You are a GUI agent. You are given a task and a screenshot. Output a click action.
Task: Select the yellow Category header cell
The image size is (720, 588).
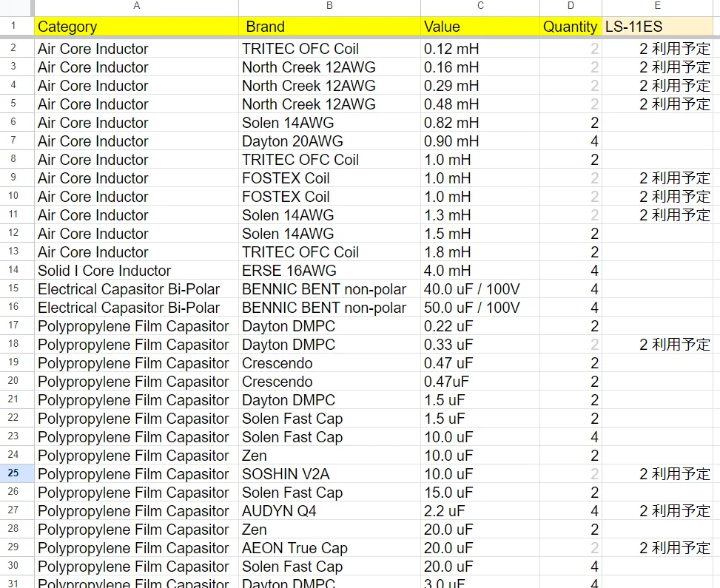[x=136, y=27]
